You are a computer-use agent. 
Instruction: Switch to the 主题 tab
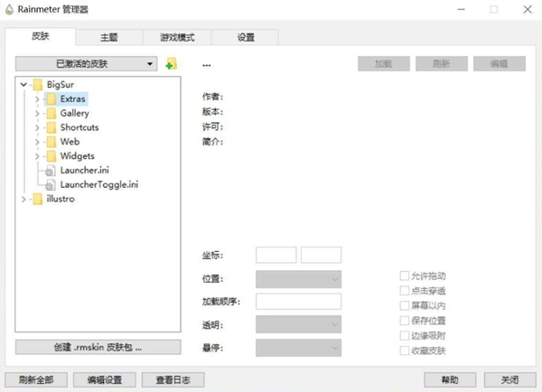pyautogui.click(x=109, y=37)
